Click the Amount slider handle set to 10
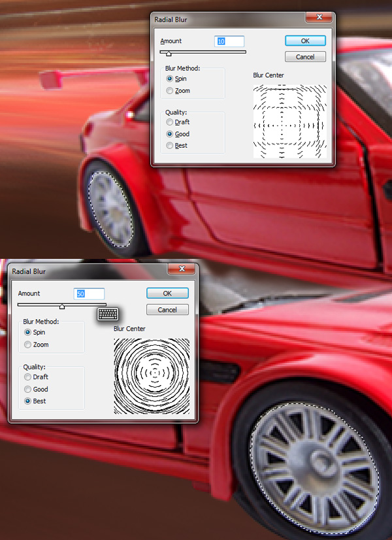 point(169,54)
